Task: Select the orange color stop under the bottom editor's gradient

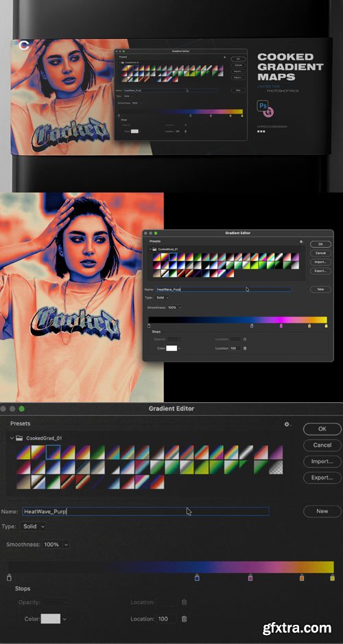Action: [302, 578]
